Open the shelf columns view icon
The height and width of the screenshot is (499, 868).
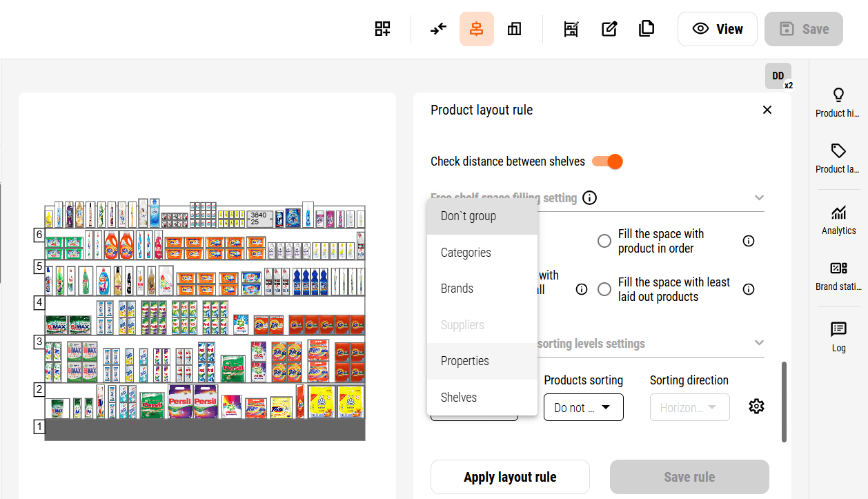(514, 28)
